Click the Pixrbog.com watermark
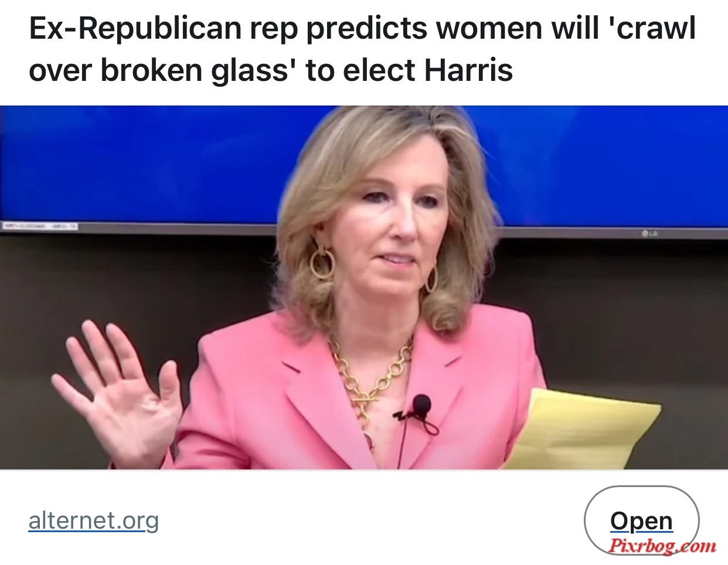This screenshot has width=728, height=565. [661, 545]
